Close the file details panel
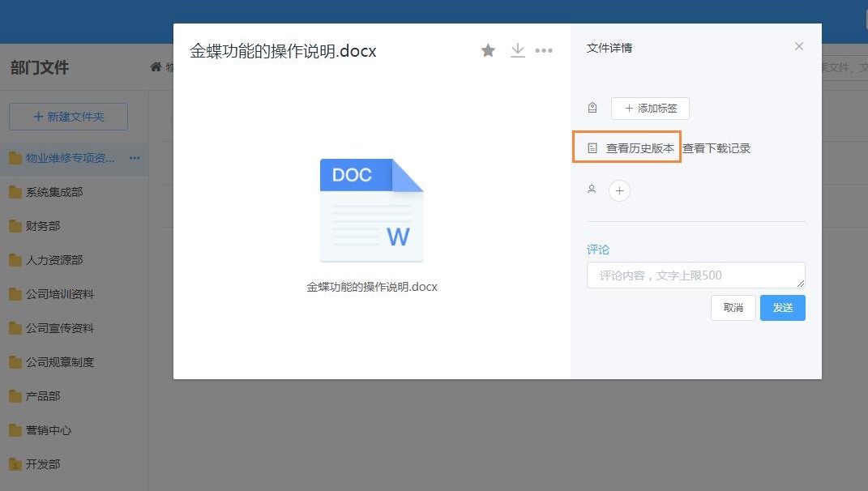The image size is (868, 491). pyautogui.click(x=799, y=46)
